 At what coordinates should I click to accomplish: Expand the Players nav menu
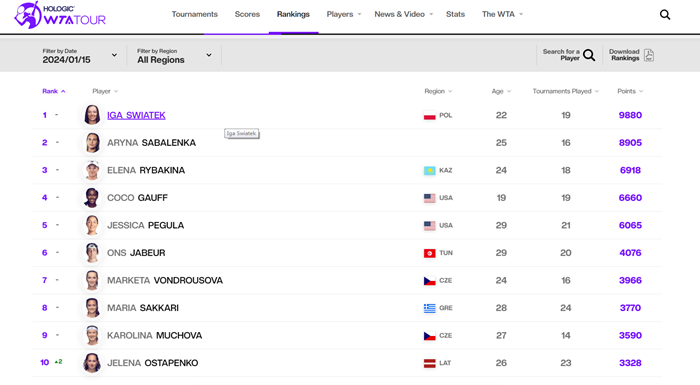click(x=344, y=14)
